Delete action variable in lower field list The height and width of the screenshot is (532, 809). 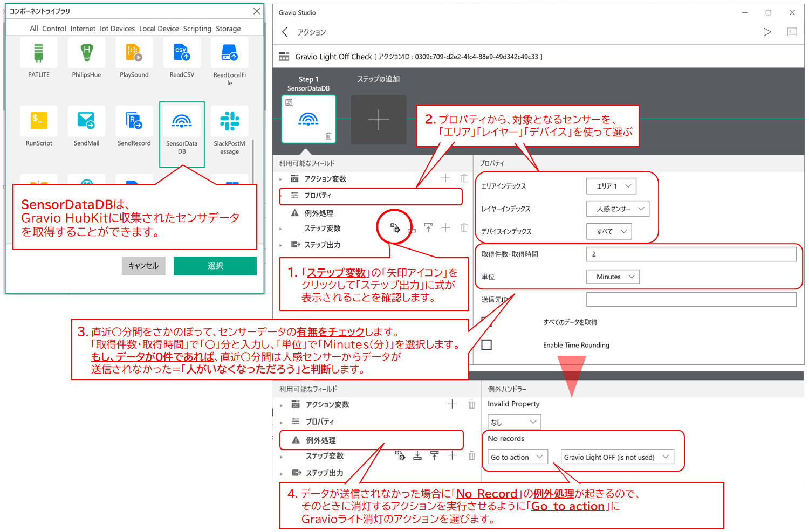click(471, 404)
